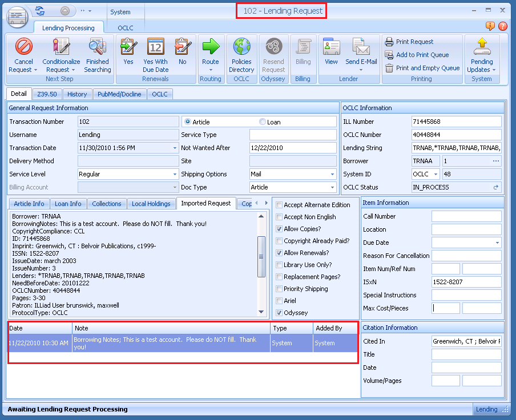Click Add to Print Queue
516x420 pixels.
pyautogui.click(x=422, y=55)
